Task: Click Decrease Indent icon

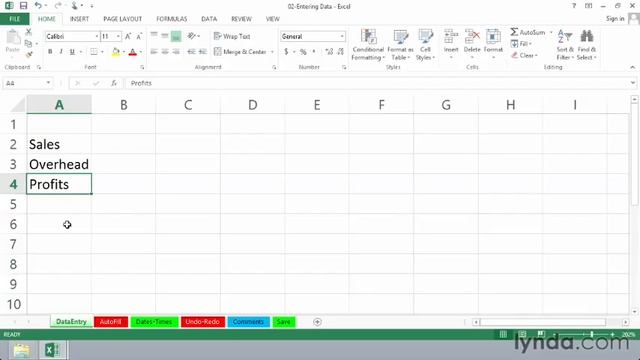Action: pos(191,51)
